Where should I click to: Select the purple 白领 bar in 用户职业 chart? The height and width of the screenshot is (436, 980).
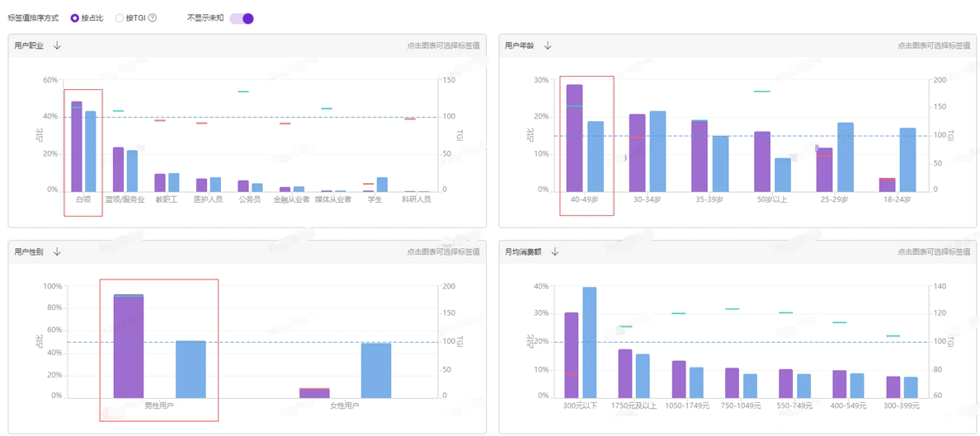click(77, 147)
